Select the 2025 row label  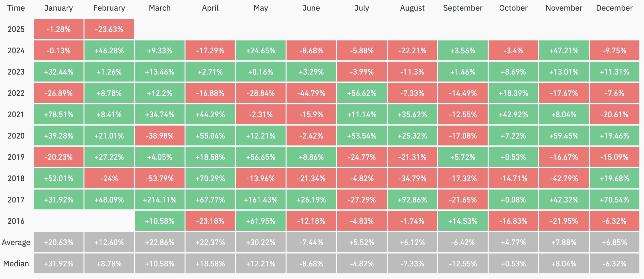[x=16, y=29]
